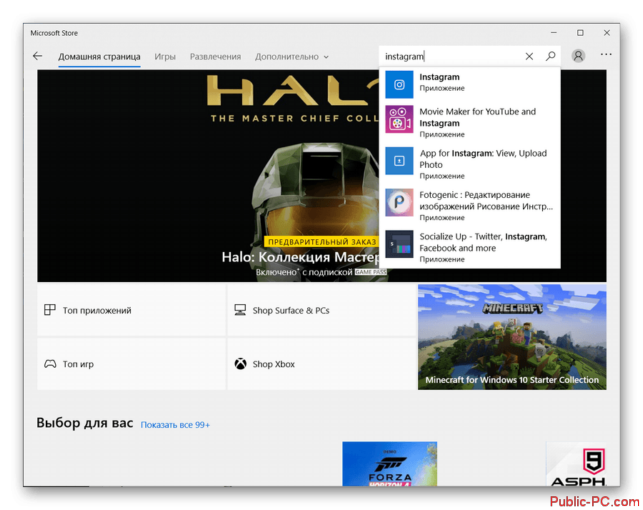643x510 pixels.
Task: Expand the Дополнительно dropdown
Action: (x=292, y=57)
